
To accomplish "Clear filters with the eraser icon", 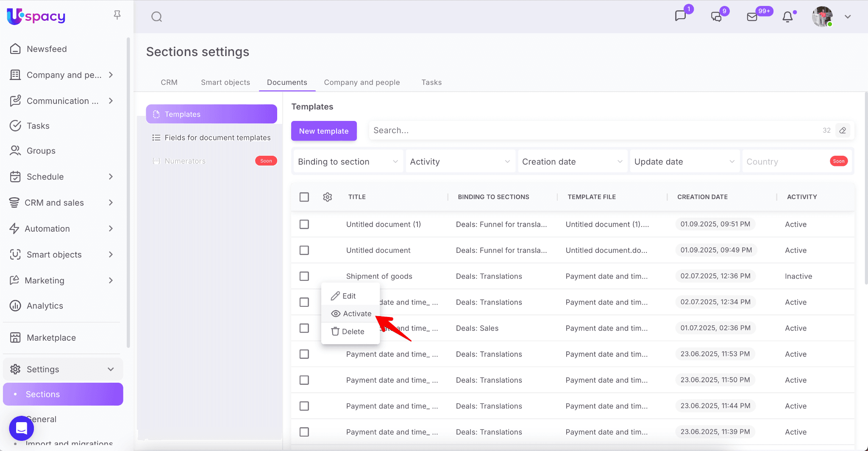I will click(843, 131).
